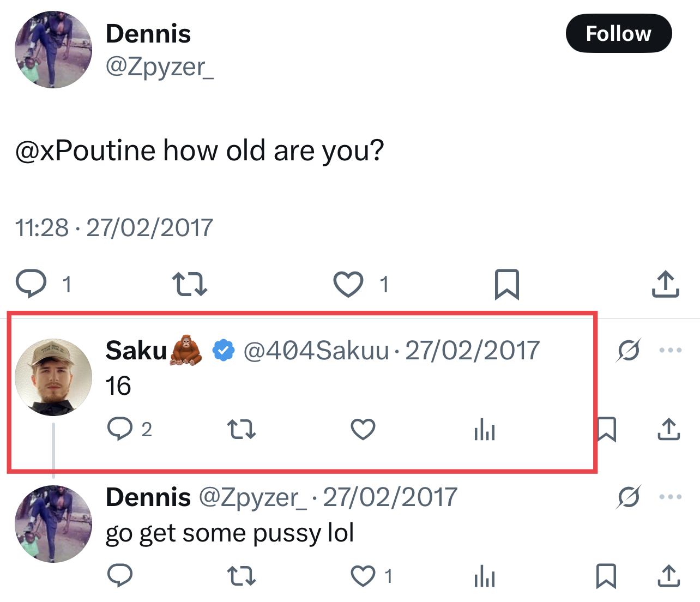Bookmark Dennis's main tweet
This screenshot has height=602, width=700.
pyautogui.click(x=506, y=284)
